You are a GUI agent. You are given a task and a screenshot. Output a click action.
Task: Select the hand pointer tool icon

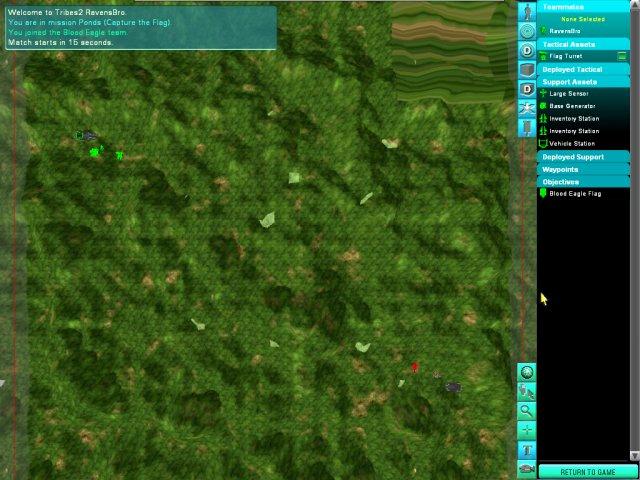point(526,391)
